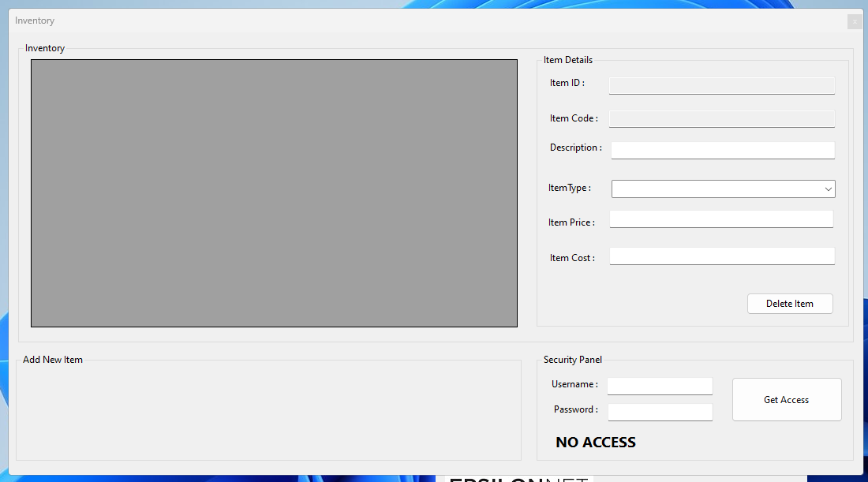
Task: Close the Inventory window
Action: pyautogui.click(x=854, y=21)
